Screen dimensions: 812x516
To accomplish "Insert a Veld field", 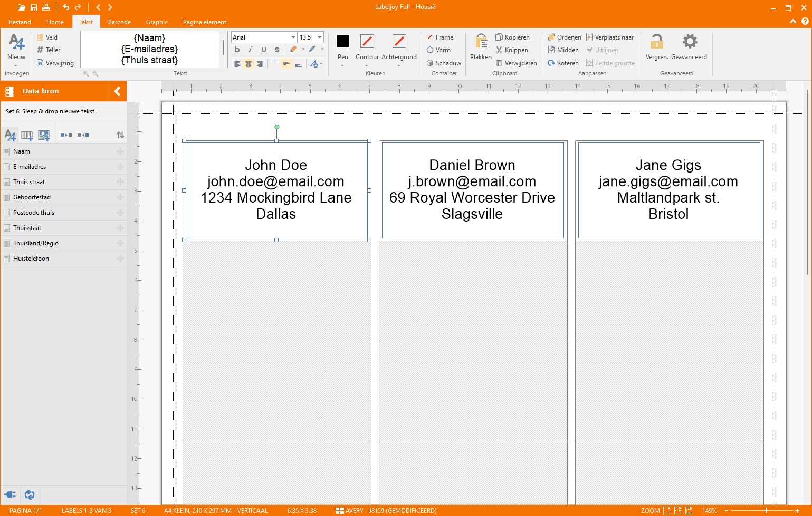I will pyautogui.click(x=47, y=37).
